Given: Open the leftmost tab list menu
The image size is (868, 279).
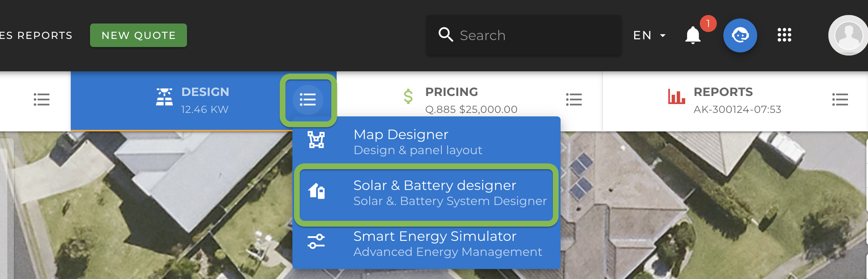Looking at the screenshot, I should coord(42,100).
